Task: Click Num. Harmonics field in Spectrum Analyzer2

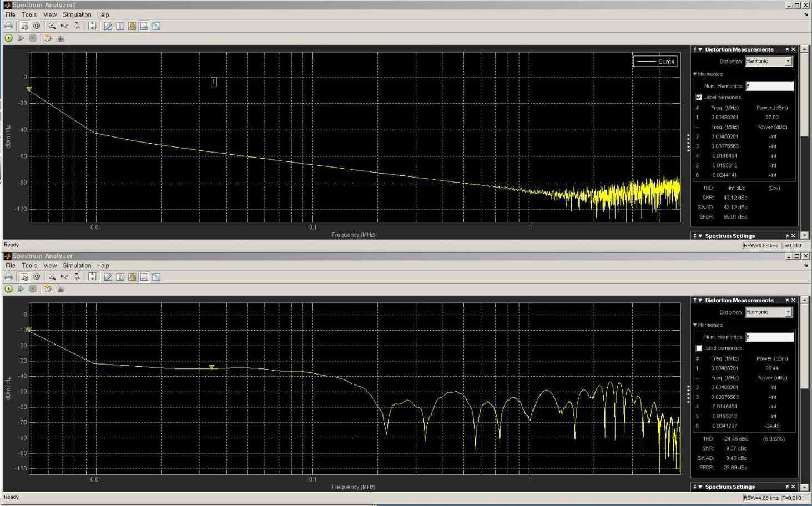Action: pyautogui.click(x=769, y=86)
